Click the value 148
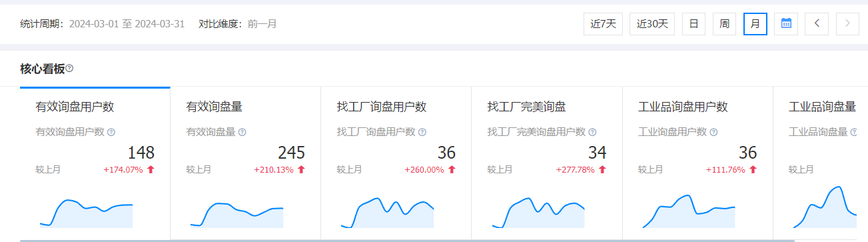The height and width of the screenshot is (242, 868). (141, 153)
